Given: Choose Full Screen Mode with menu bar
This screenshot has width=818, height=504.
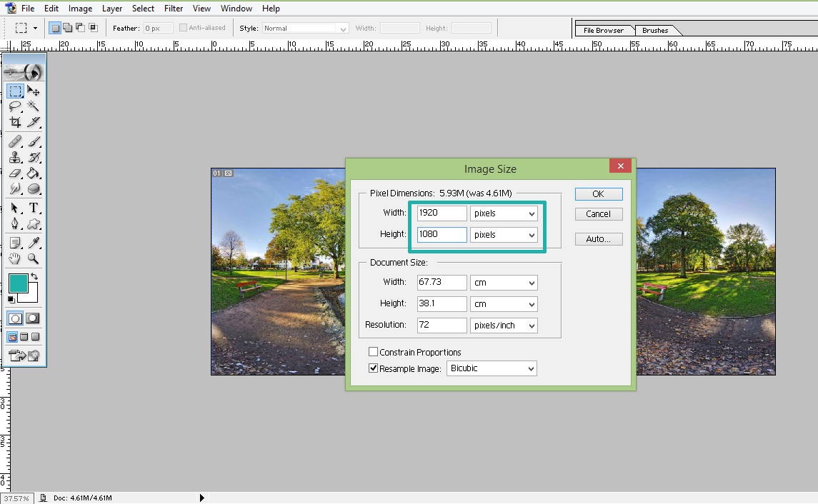Looking at the screenshot, I should click(24, 337).
